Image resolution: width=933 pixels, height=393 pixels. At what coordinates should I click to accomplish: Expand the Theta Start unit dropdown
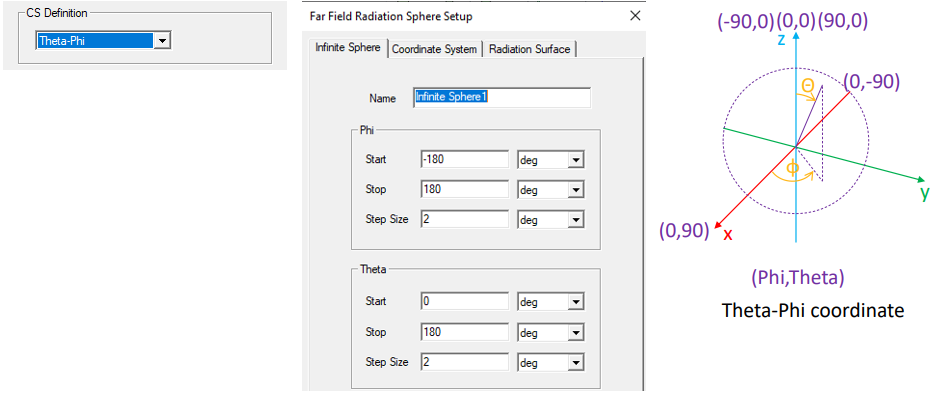550,302
